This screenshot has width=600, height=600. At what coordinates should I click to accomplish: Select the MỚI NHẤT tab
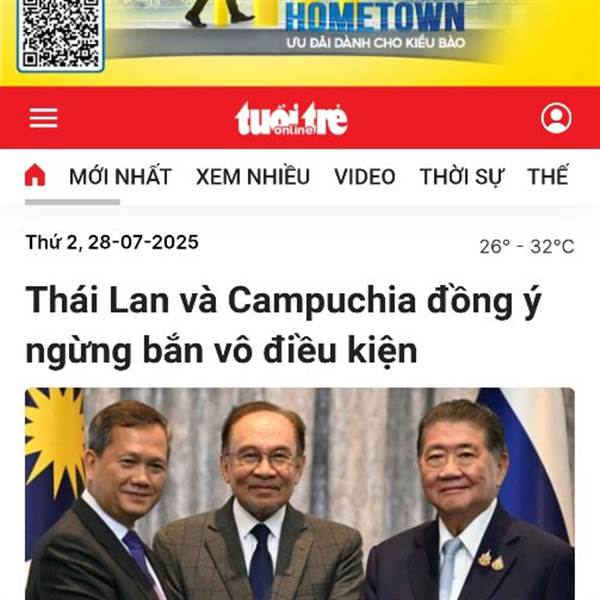click(x=120, y=176)
